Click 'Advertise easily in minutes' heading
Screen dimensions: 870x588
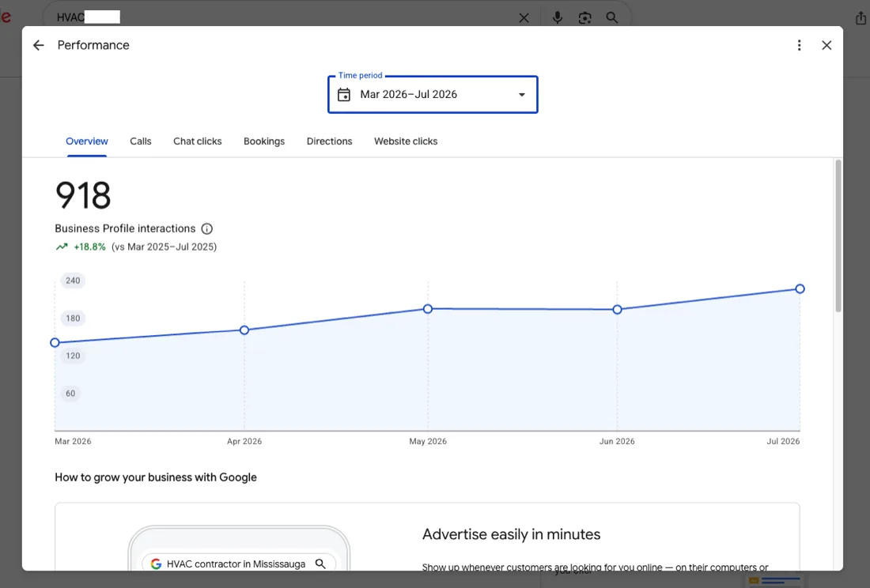511,534
